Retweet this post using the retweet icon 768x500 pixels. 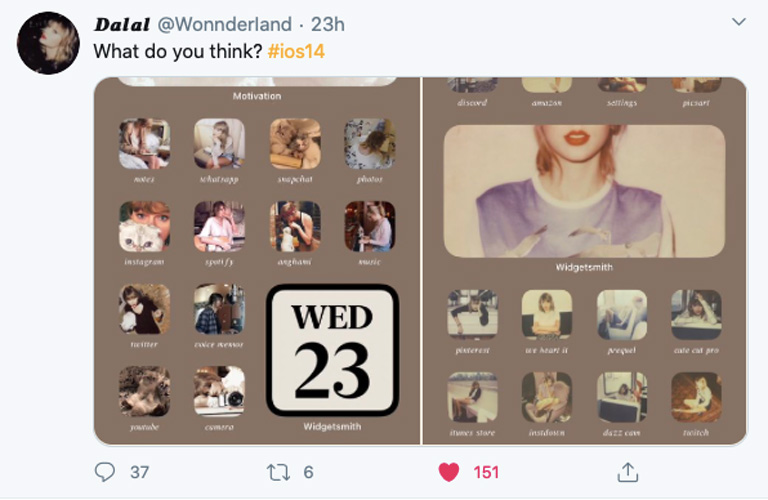coord(278,472)
